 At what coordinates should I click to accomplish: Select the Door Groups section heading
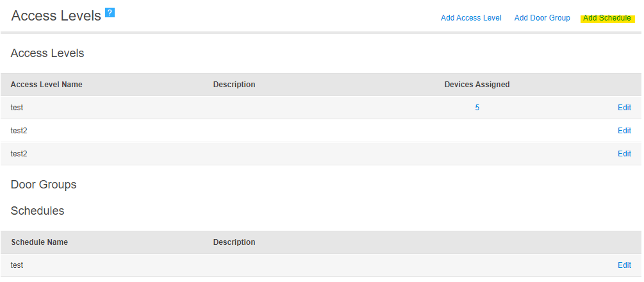click(x=44, y=185)
